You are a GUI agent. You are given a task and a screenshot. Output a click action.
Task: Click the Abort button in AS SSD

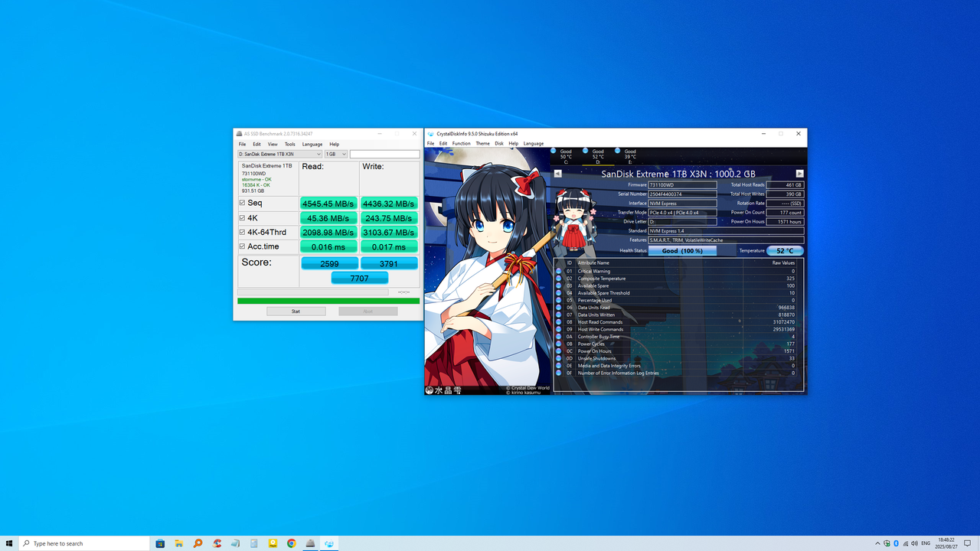(x=368, y=311)
